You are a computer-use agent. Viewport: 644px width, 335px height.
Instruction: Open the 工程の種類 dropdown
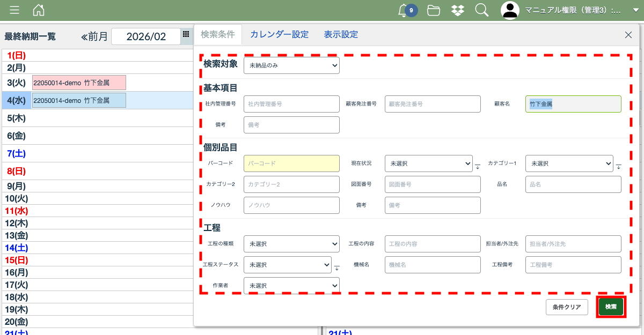pos(291,244)
